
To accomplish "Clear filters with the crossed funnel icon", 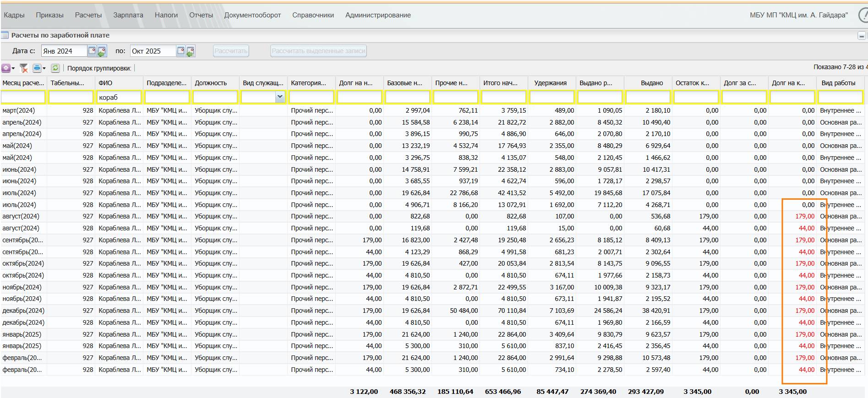I will coord(24,68).
